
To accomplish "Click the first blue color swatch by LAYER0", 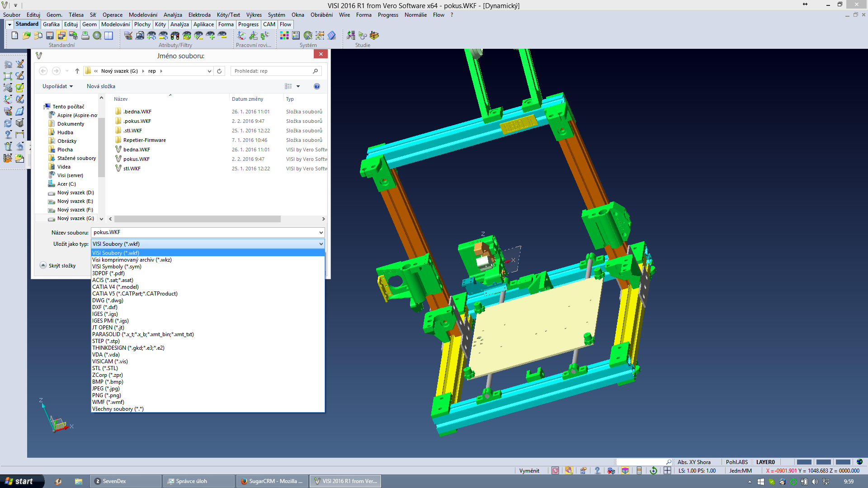I will (804, 462).
